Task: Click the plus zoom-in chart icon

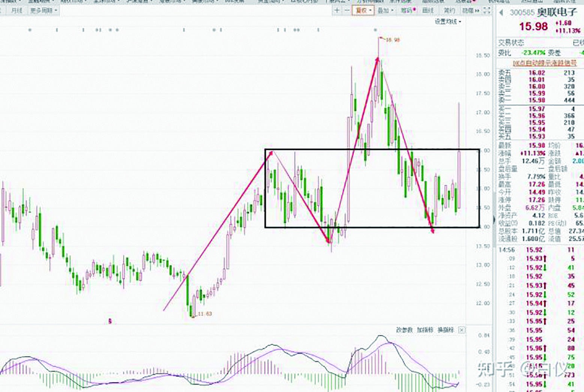Action: pos(337,10)
